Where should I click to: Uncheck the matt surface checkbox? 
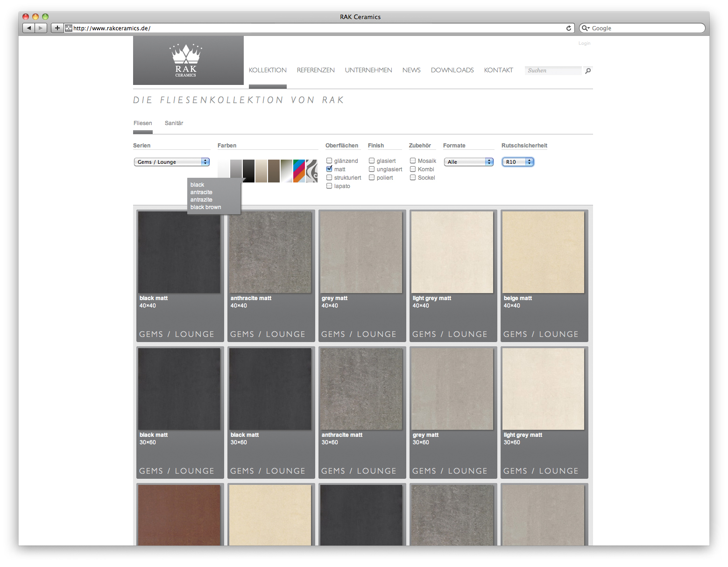(x=329, y=169)
